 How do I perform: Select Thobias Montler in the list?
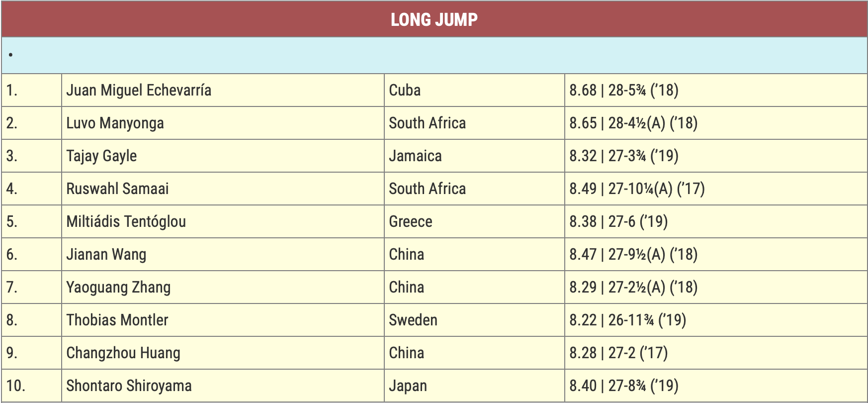[x=117, y=320]
